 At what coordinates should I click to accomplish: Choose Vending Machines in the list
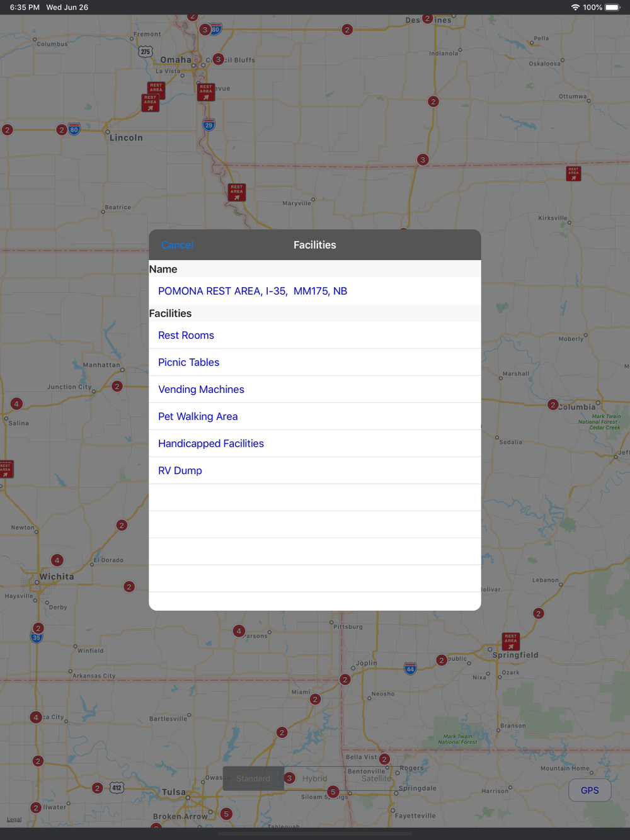coord(315,389)
